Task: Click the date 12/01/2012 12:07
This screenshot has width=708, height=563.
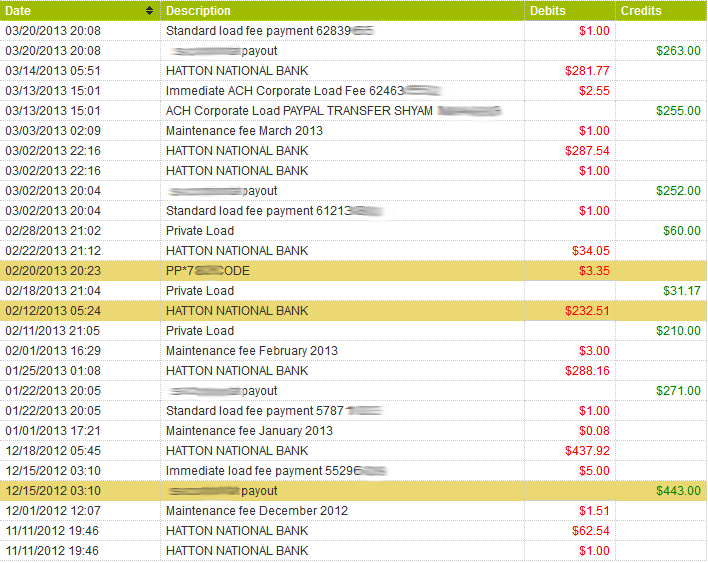Action: coord(53,511)
